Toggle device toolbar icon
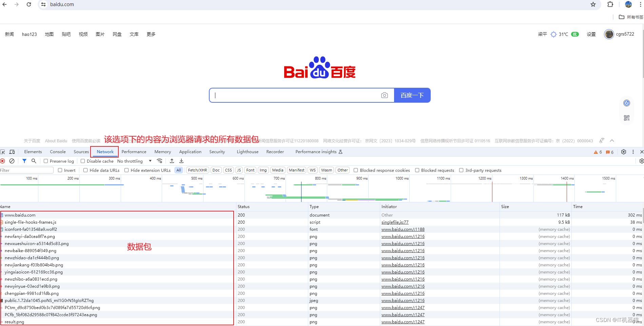 pyautogui.click(x=12, y=152)
